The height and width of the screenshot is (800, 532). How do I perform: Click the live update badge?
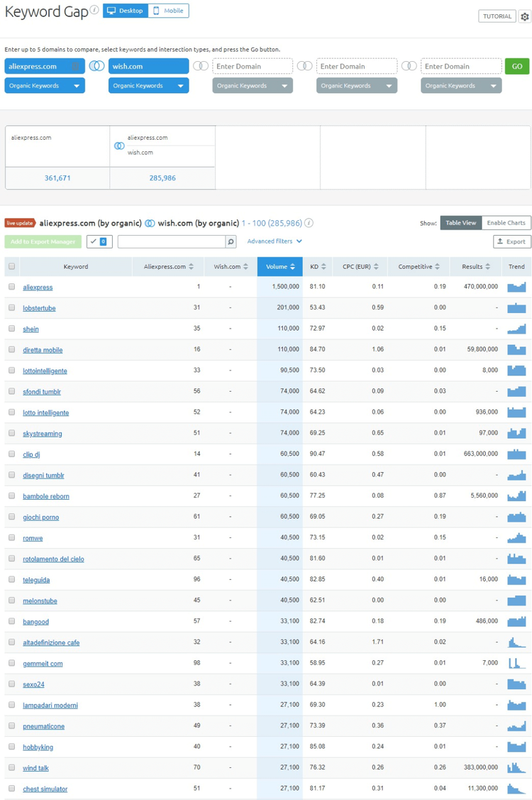(x=20, y=223)
